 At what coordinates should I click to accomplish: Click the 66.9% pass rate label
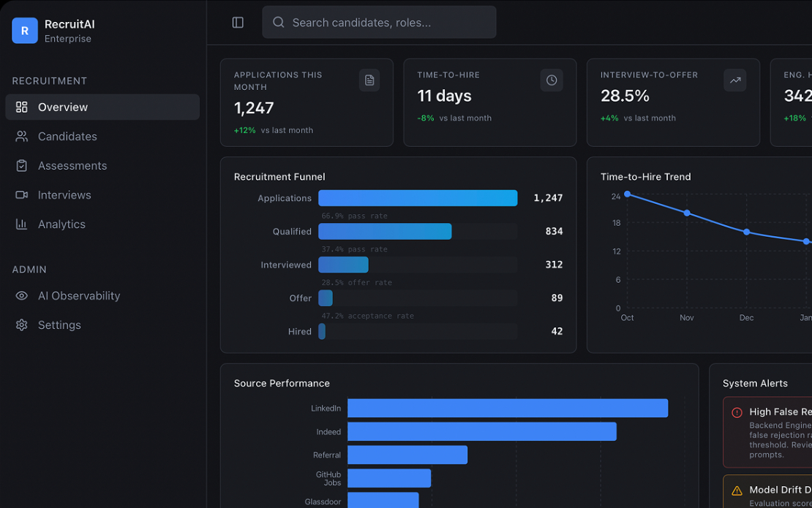pyautogui.click(x=354, y=216)
